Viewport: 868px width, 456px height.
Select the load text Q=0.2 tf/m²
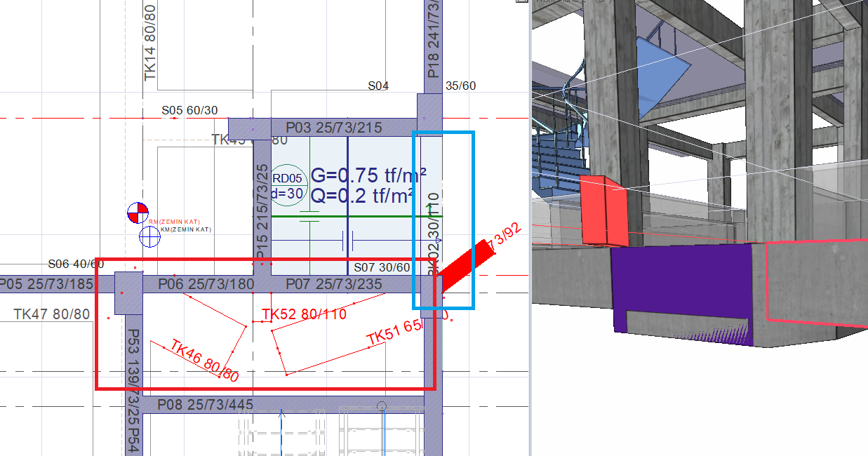[x=362, y=196]
